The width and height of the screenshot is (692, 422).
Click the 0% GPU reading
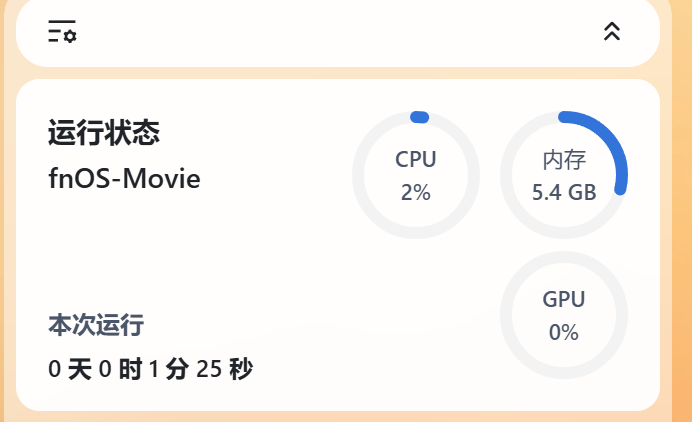pos(564,332)
